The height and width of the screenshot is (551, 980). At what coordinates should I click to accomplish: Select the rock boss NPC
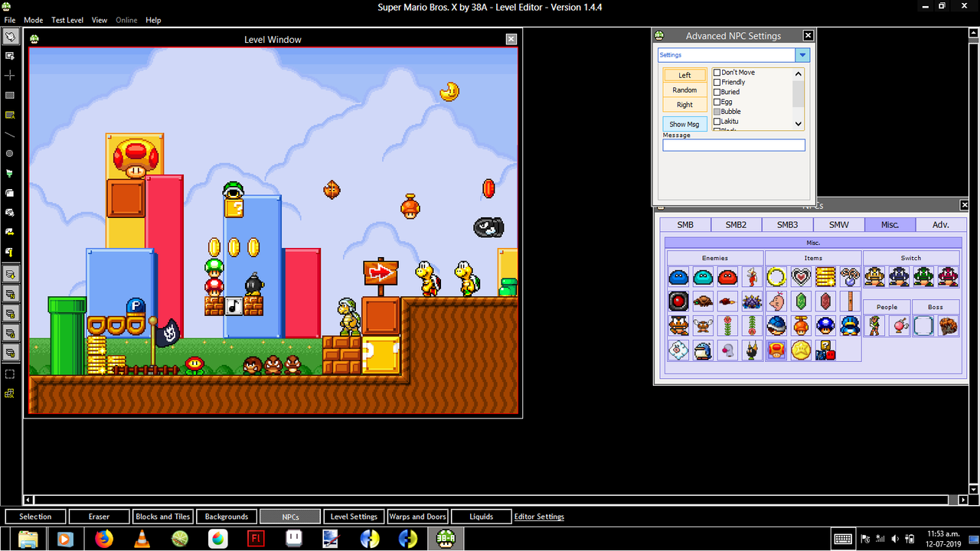click(x=948, y=325)
